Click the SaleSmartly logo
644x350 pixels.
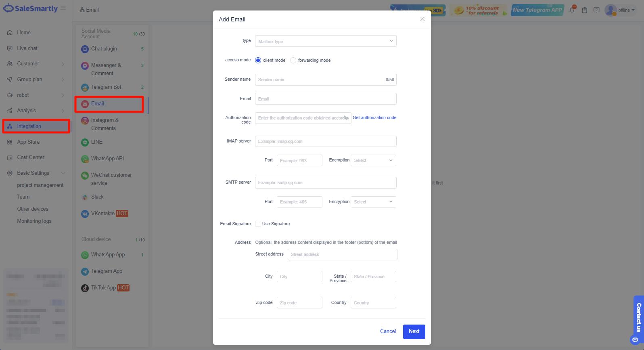coord(31,8)
